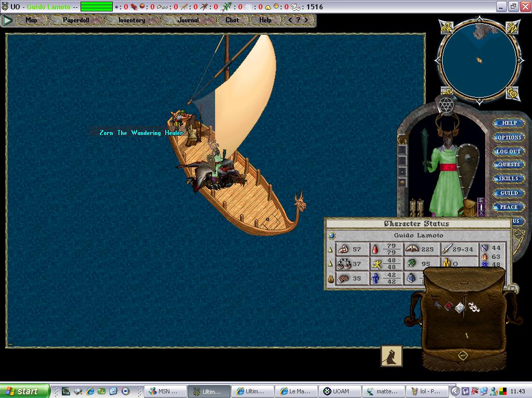Select the white wavy cloth item in backpack
The image size is (532, 398).
[474, 308]
